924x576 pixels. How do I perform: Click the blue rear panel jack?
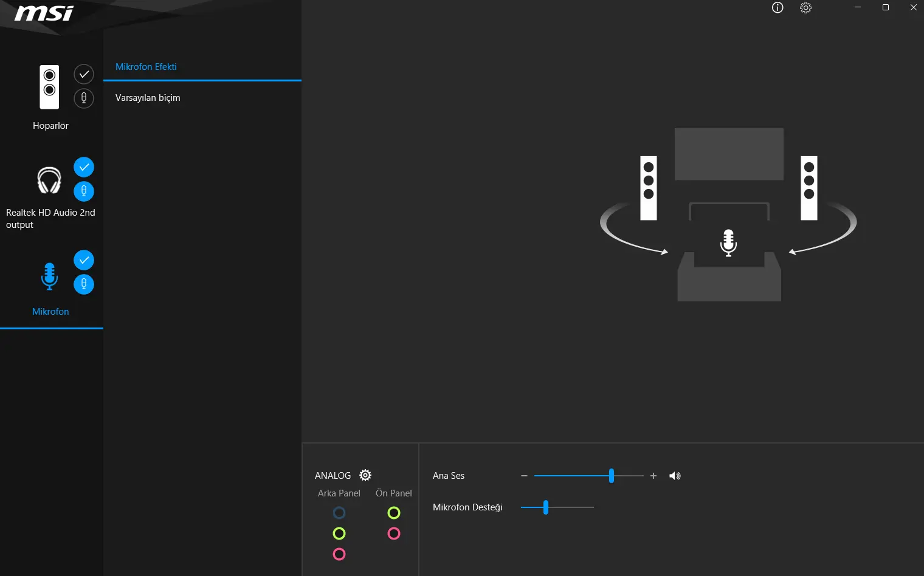[339, 513]
